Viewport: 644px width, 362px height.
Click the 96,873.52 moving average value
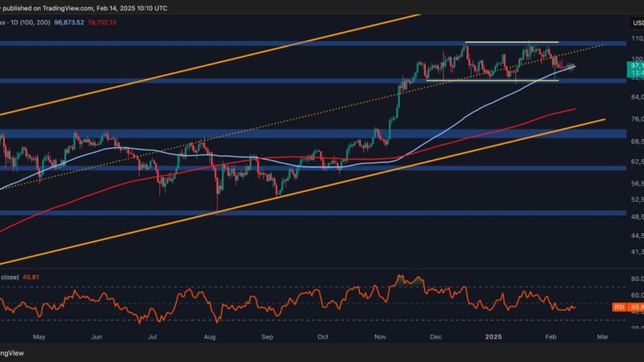(69, 23)
